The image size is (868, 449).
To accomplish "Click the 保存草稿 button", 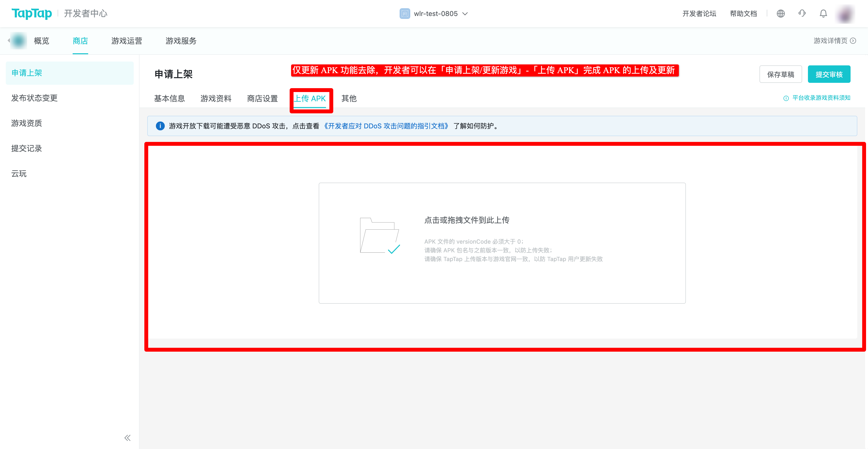I will (780, 74).
